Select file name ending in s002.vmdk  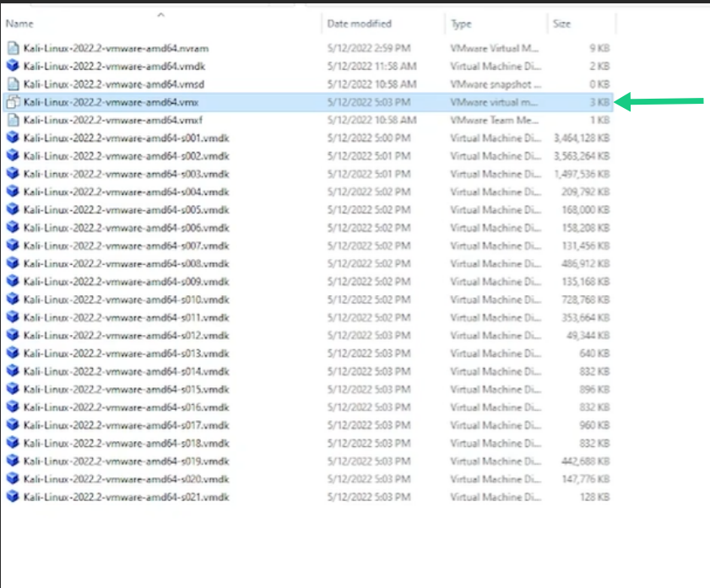pos(127,156)
